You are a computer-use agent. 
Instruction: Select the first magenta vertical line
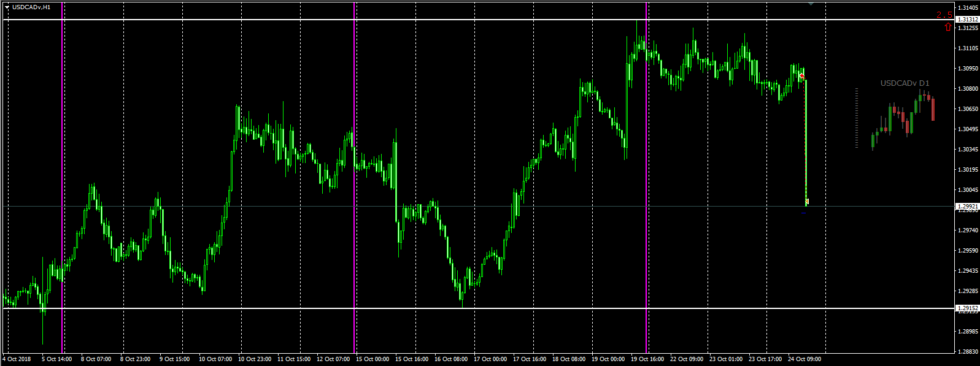tap(62, 177)
